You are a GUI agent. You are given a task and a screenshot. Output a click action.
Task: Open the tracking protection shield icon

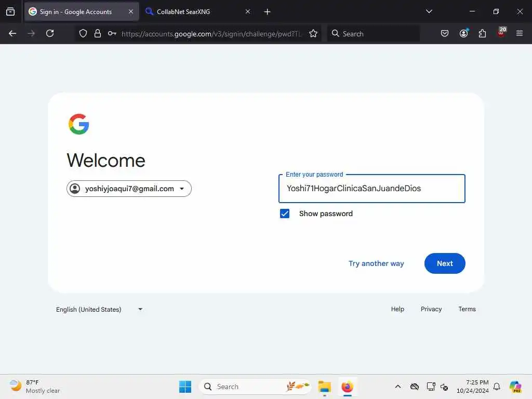83,33
